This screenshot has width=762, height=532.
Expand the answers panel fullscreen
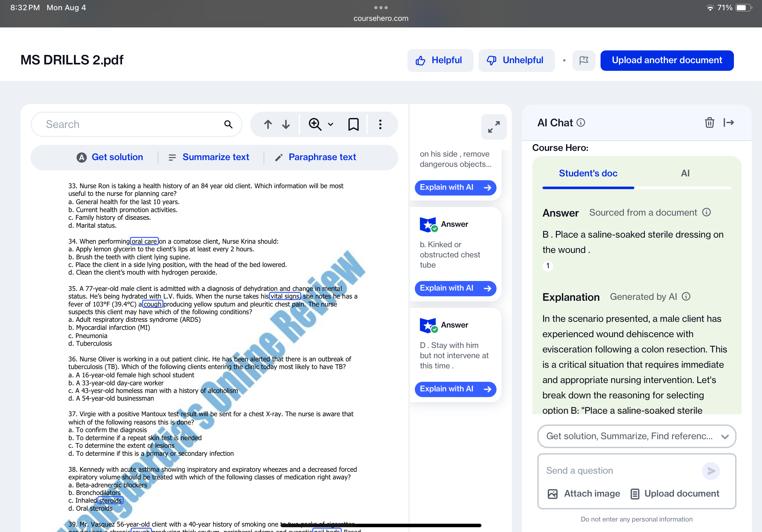tap(494, 127)
